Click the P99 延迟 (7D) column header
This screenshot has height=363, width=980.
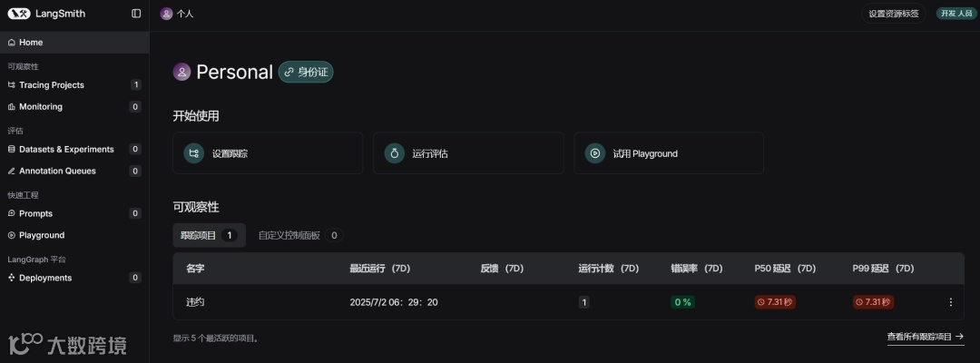883,269
